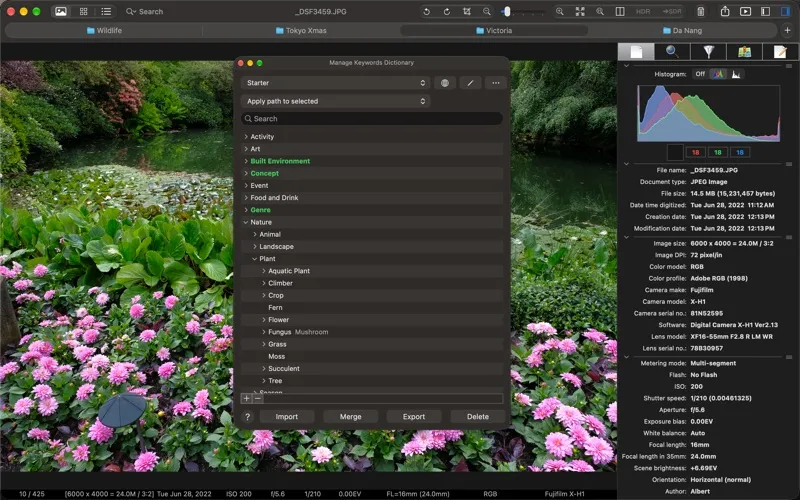Screen dimensions: 800x500
Task: Rotate image counterclockwise
Action: [x=427, y=11]
